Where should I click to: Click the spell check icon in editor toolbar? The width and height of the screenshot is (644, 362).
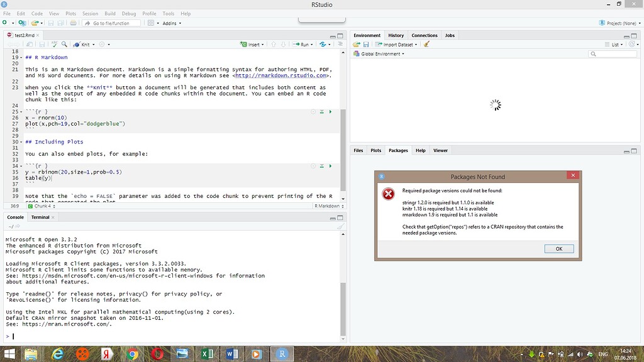tap(55, 45)
